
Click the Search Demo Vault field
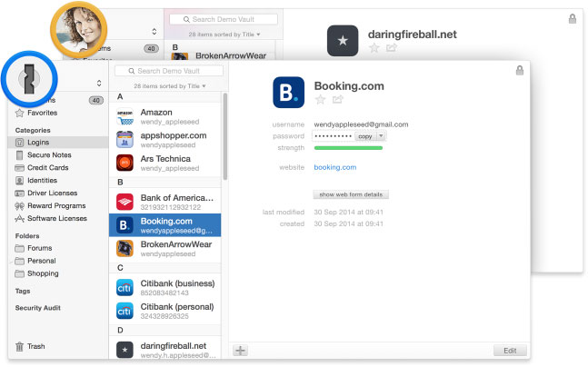pos(169,71)
